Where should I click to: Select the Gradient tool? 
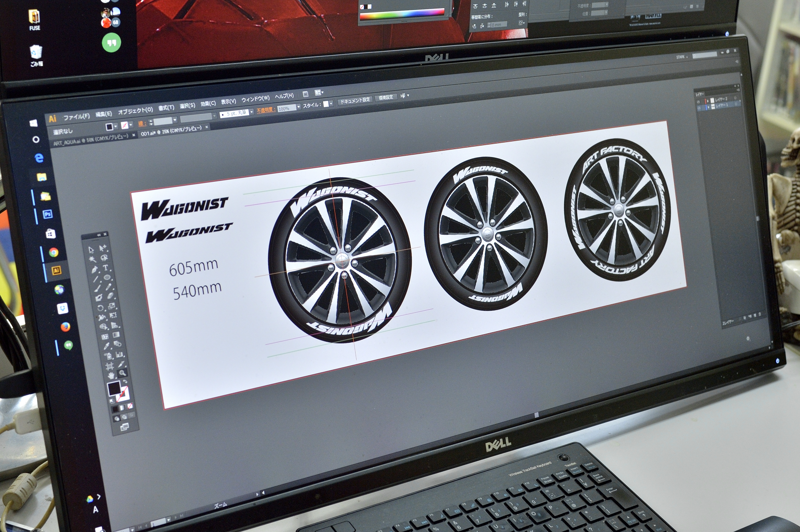pos(116,335)
